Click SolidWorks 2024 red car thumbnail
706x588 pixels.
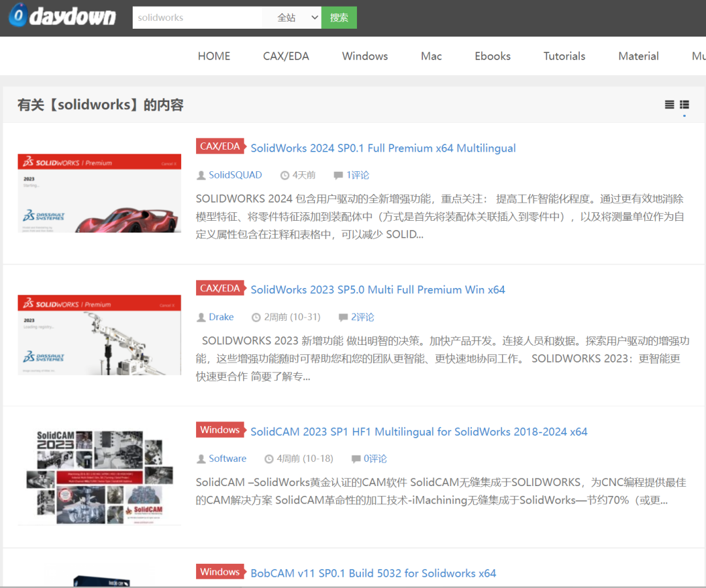click(x=99, y=193)
